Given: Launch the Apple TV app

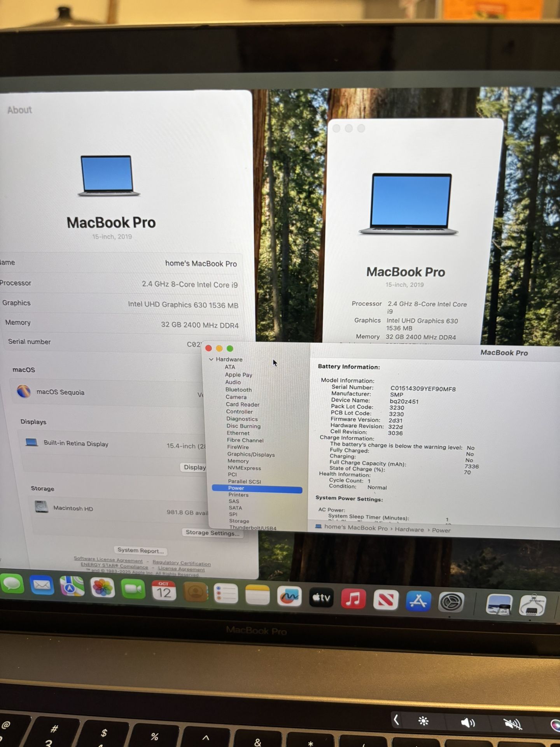Looking at the screenshot, I should [x=321, y=598].
